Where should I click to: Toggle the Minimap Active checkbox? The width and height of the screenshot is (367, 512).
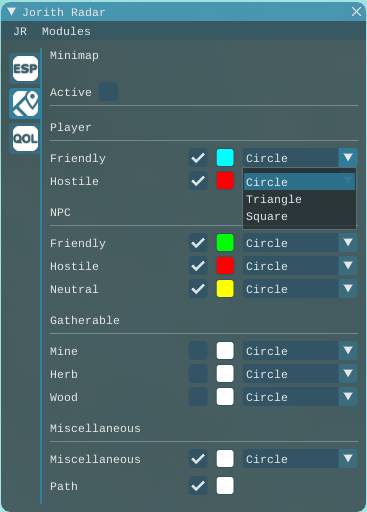(x=108, y=92)
